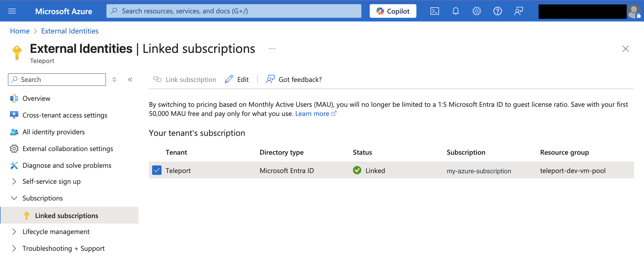Open the notifications bell
Screen dimensions: 644x267
pyautogui.click(x=455, y=11)
